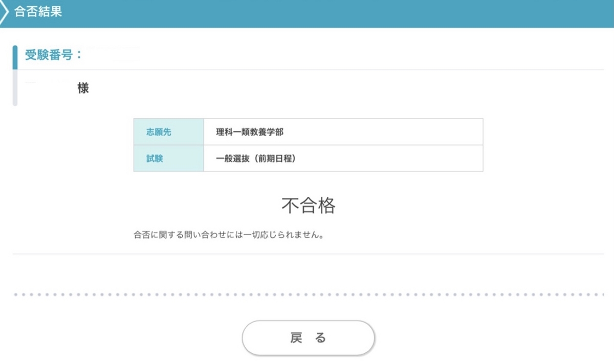614x364 pixels.
Task: Select the 試験 table header cell
Action: [169, 158]
